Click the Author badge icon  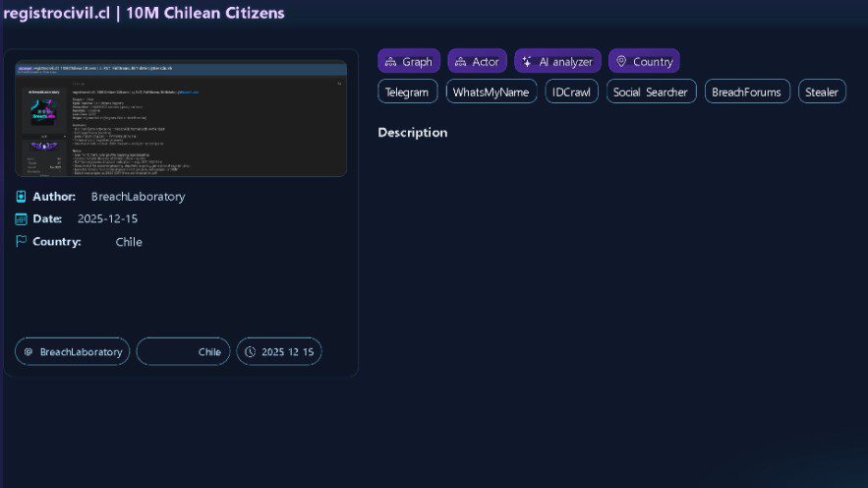22,197
